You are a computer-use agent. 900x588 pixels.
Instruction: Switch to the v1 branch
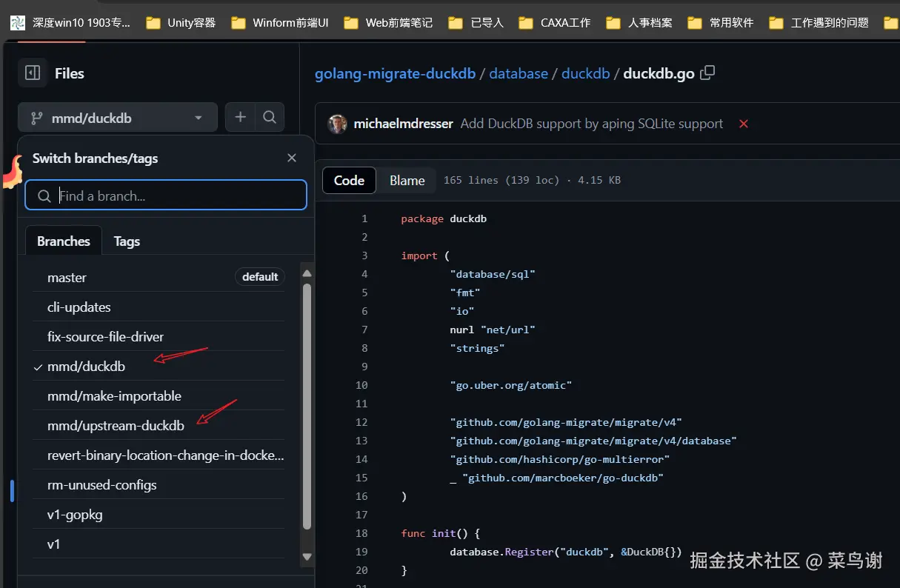159,544
